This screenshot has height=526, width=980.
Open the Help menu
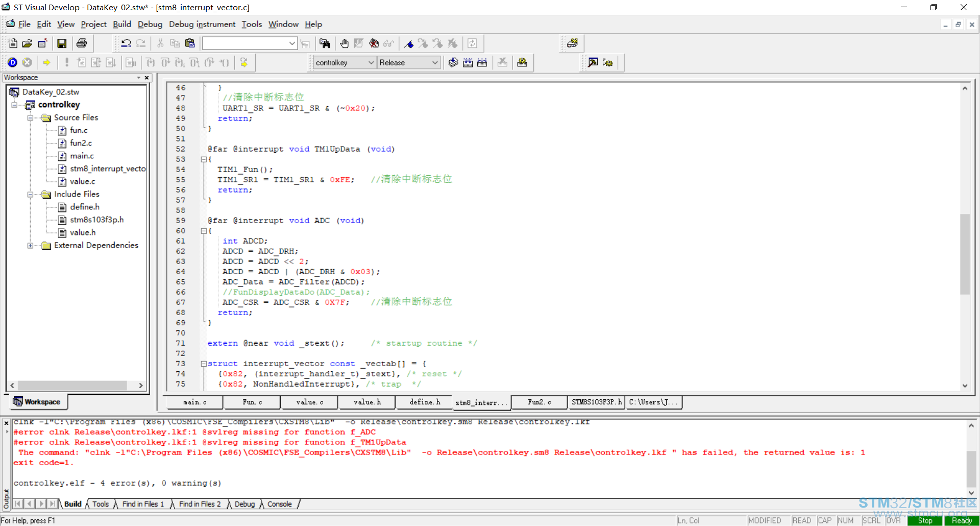[x=313, y=24]
